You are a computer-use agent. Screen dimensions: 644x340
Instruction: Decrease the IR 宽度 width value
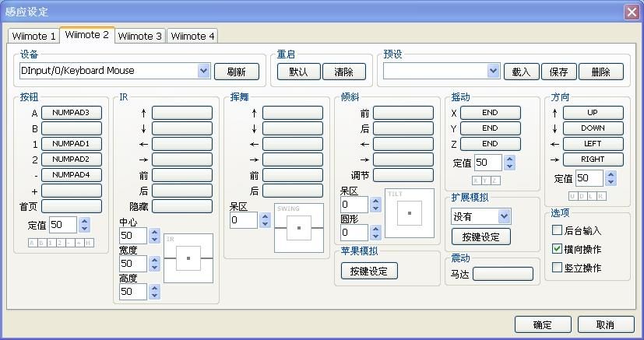coord(154,268)
